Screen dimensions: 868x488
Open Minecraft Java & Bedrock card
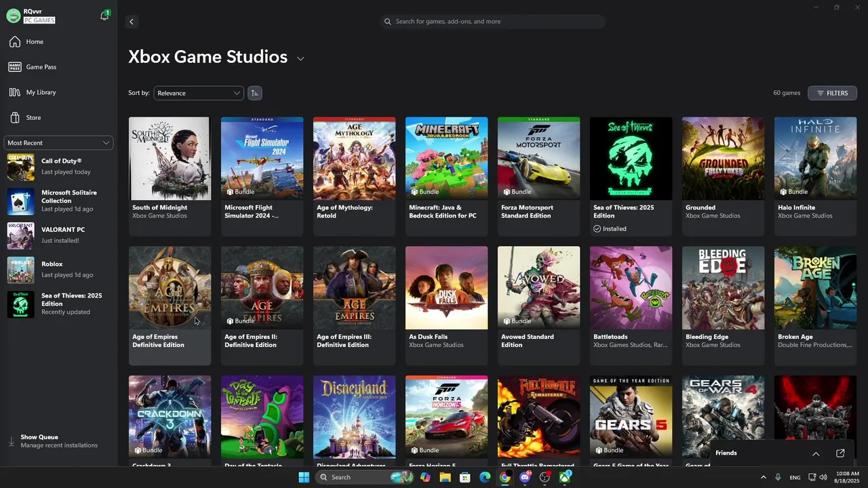click(446, 176)
